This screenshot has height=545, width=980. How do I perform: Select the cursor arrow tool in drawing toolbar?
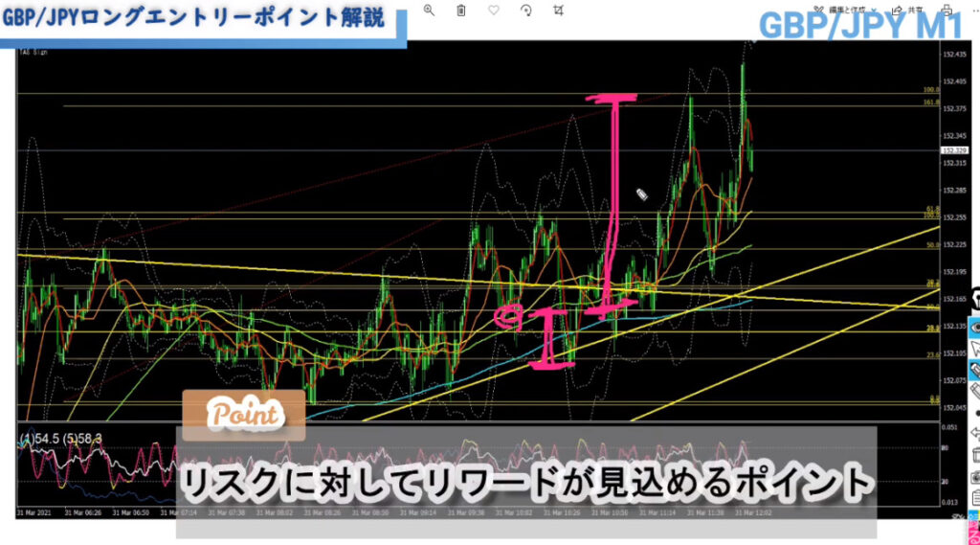coord(974,349)
